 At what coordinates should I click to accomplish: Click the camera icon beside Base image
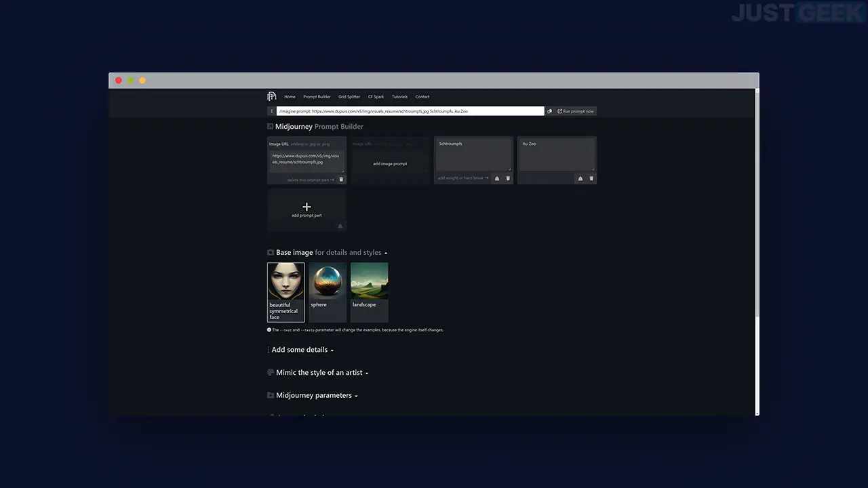click(x=271, y=252)
